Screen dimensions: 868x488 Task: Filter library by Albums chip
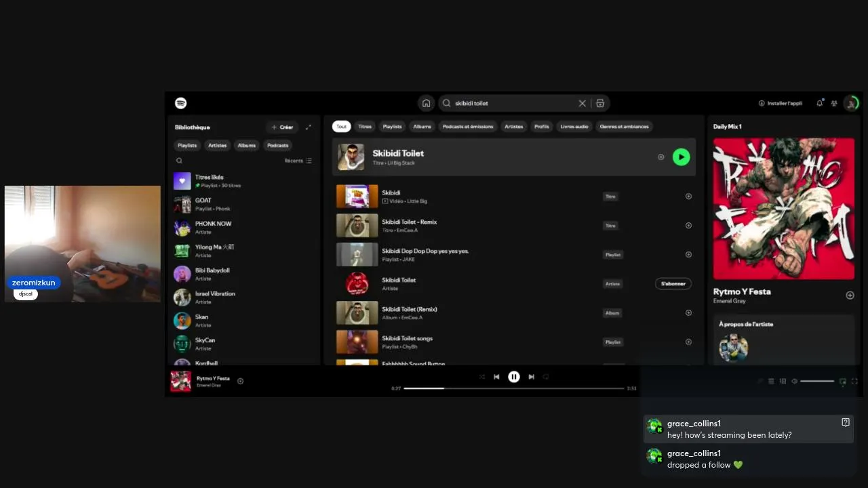(x=247, y=145)
